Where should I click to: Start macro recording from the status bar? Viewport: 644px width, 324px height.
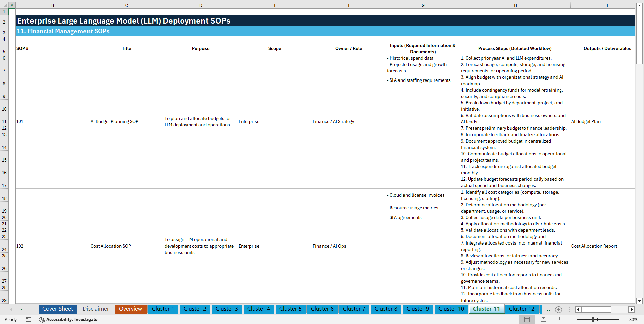click(x=28, y=319)
